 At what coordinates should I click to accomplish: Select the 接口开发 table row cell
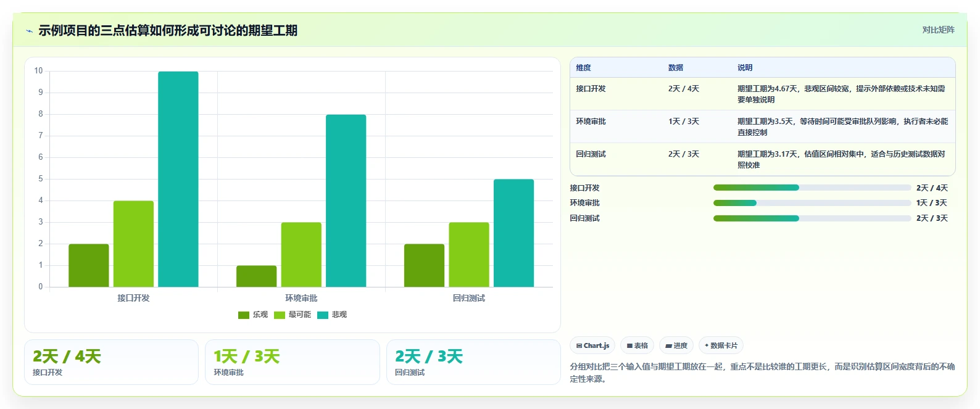[591, 89]
